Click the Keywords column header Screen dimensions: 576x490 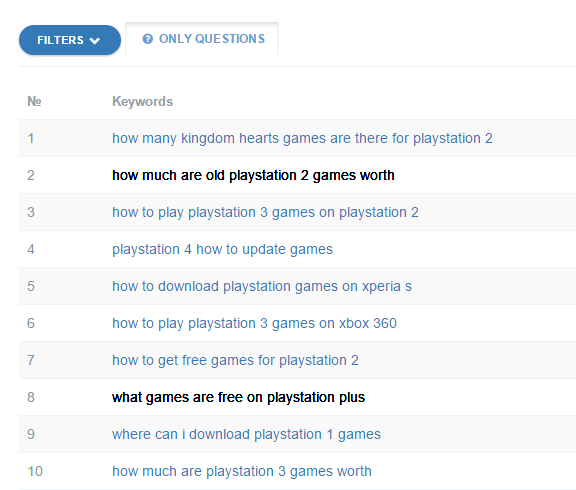pyautogui.click(x=143, y=101)
